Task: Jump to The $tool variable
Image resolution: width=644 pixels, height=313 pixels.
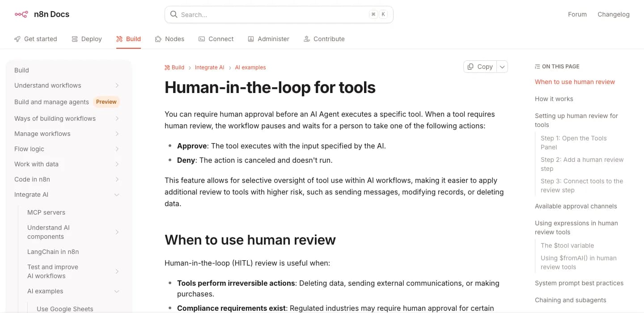Action: point(567,245)
